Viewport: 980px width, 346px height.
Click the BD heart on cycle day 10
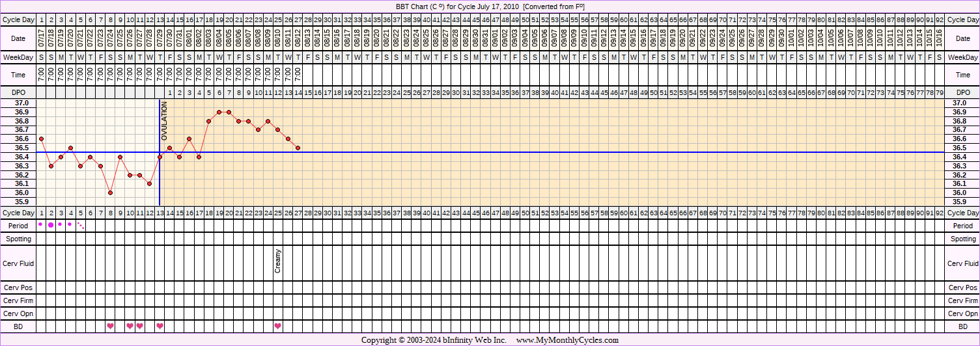[x=130, y=326]
